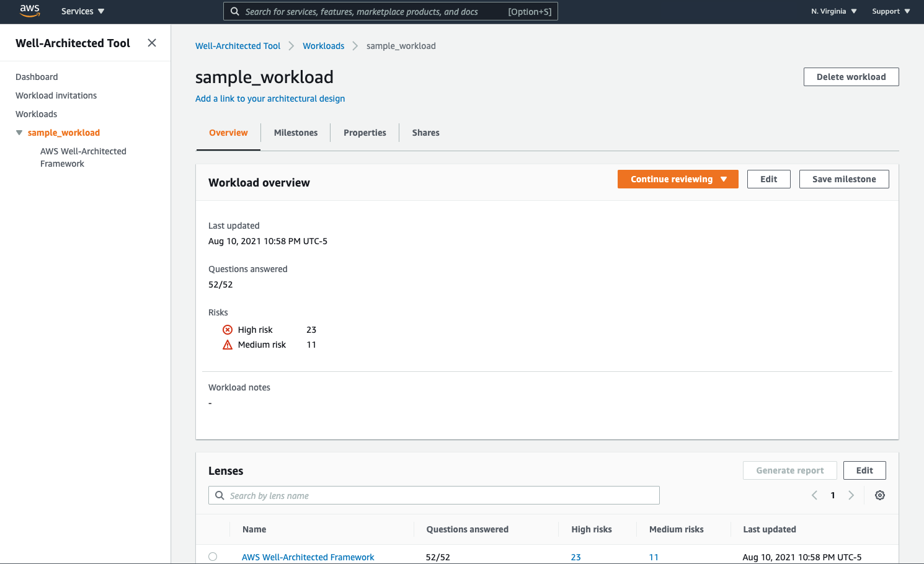Click the lens row Last updated date
This screenshot has height=564, width=924.
802,557
